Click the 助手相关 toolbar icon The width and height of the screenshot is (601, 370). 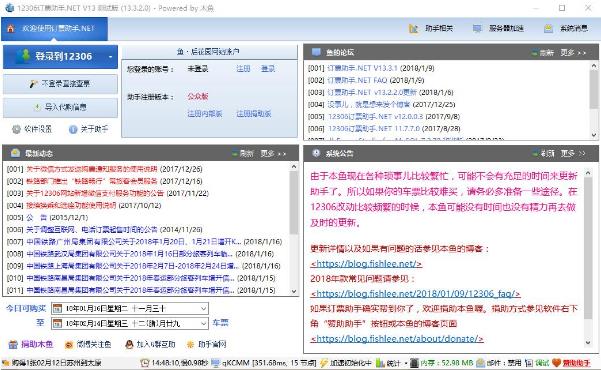coord(414,29)
